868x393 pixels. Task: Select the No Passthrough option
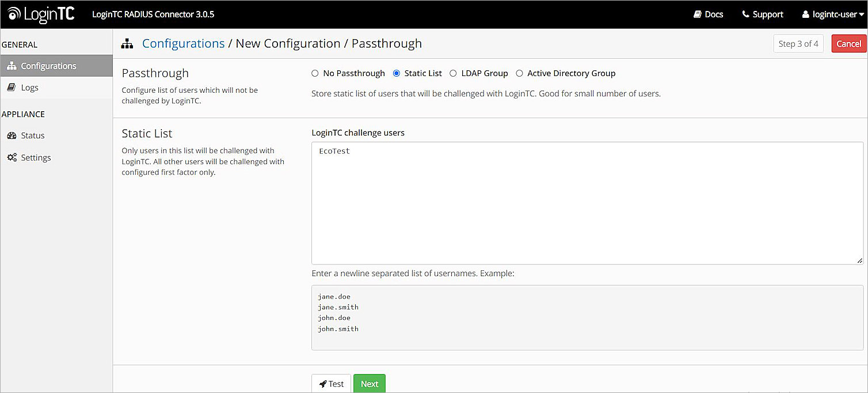click(315, 73)
